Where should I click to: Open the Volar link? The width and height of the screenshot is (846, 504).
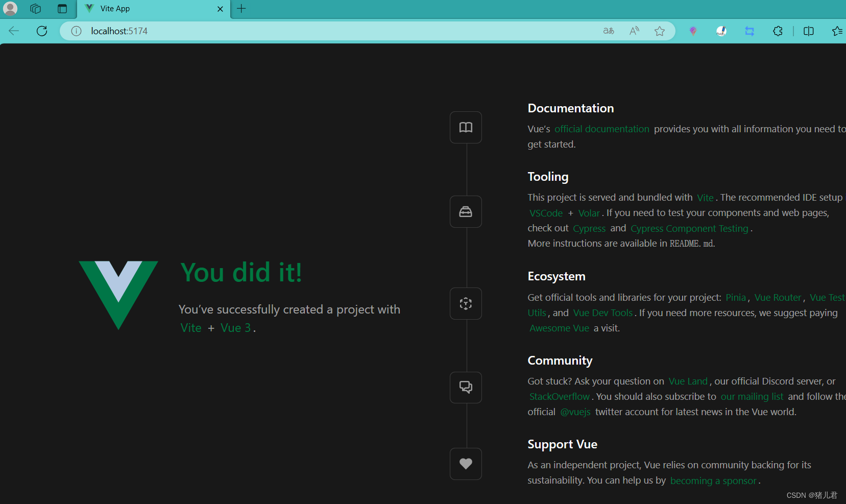coord(589,213)
